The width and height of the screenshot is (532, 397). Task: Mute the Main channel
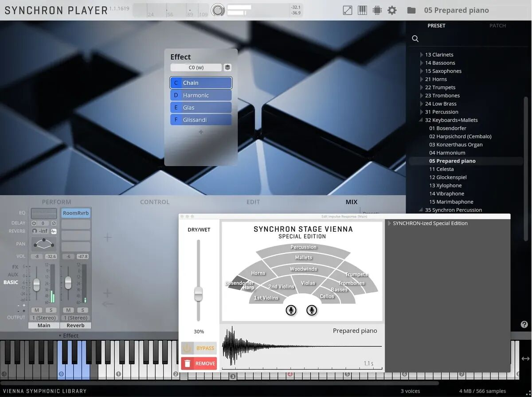point(37,310)
